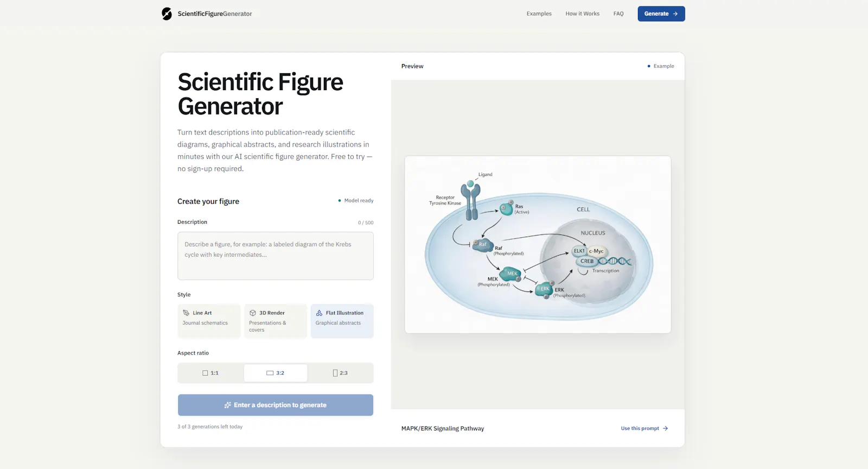Click the 'Model ready' status text
This screenshot has height=469, width=868.
coord(359,200)
